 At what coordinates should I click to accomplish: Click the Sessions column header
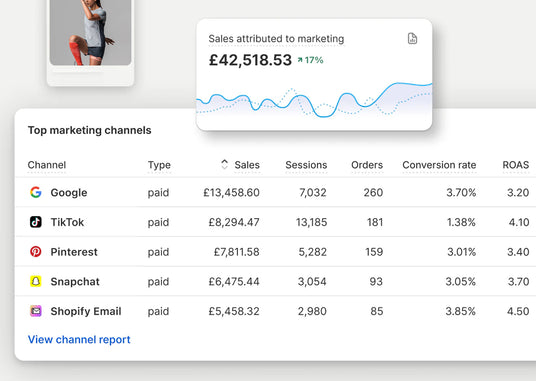pyautogui.click(x=306, y=165)
